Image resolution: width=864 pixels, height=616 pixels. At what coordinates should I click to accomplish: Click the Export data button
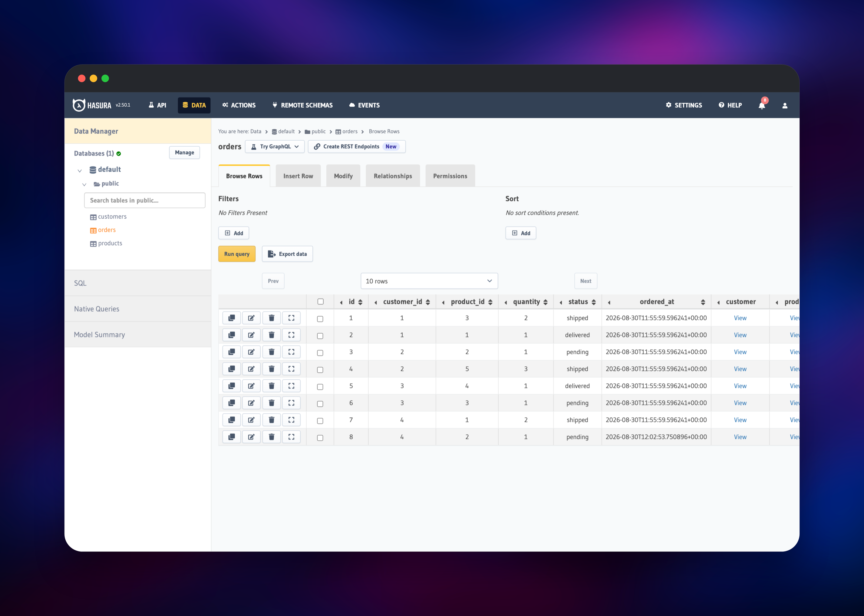287,254
